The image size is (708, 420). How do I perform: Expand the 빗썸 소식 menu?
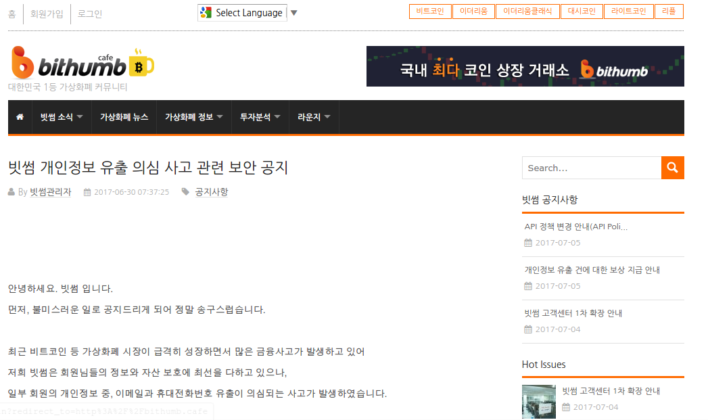61,117
